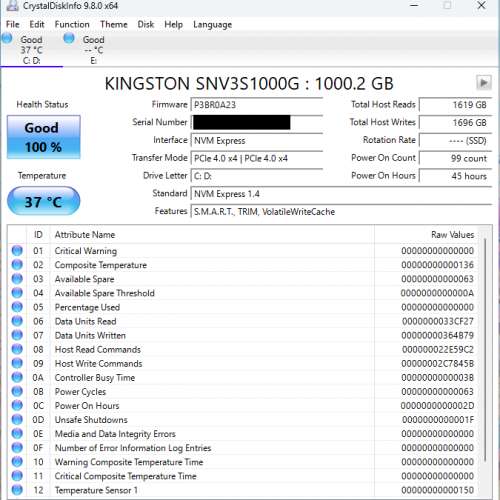Click raw value 000000022E59C2
The width and height of the screenshot is (500, 500).
(438, 349)
